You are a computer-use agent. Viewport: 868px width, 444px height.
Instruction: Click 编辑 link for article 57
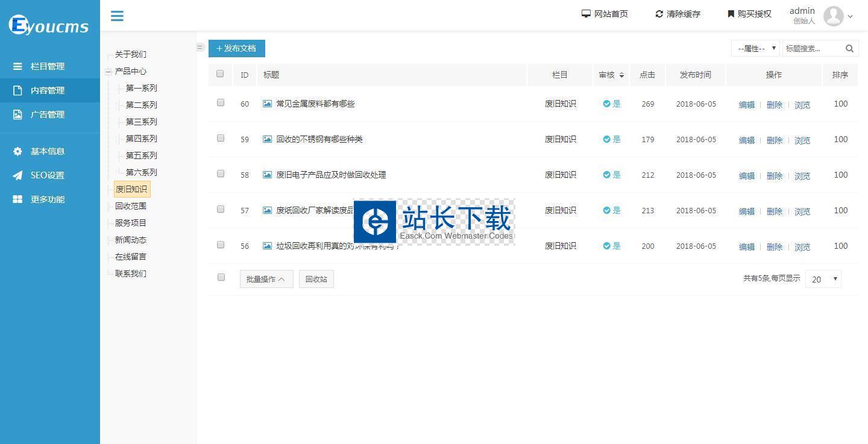point(746,211)
